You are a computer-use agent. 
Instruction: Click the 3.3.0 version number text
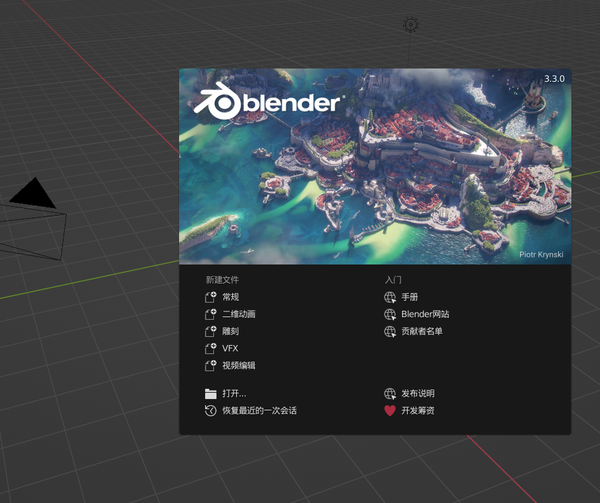[554, 79]
